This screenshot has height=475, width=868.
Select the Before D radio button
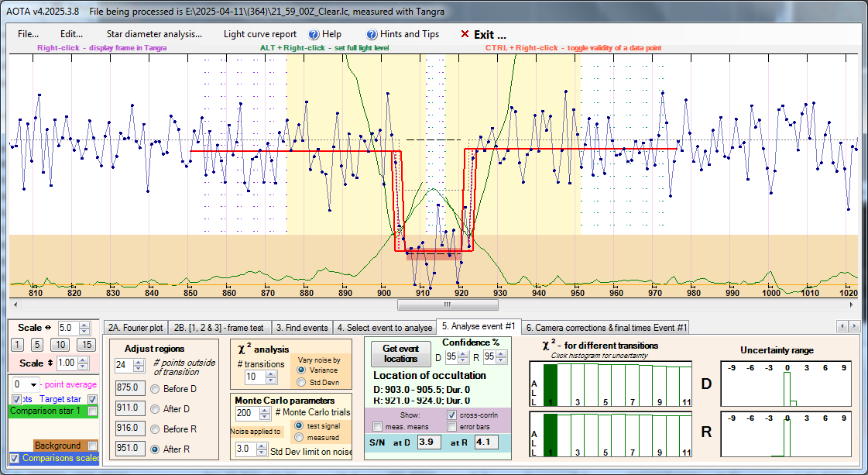coord(155,387)
